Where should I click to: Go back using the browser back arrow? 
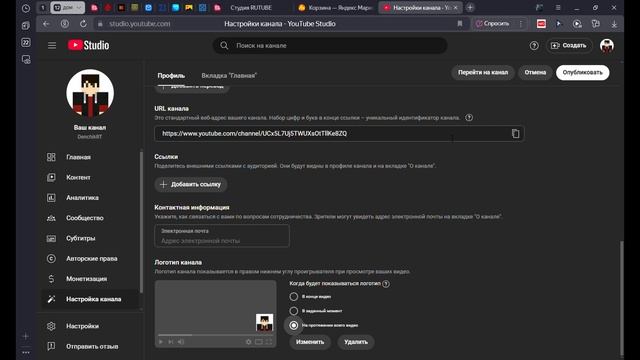46,24
